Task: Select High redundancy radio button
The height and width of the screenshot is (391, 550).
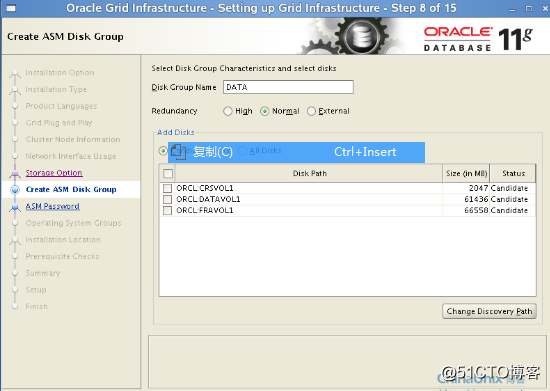Action: click(x=228, y=111)
